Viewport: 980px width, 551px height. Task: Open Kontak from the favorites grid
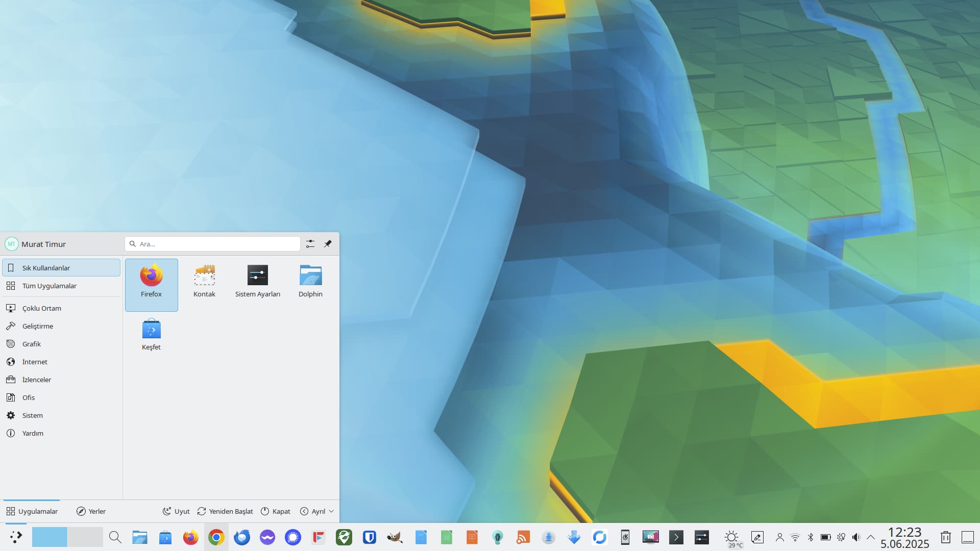click(204, 285)
